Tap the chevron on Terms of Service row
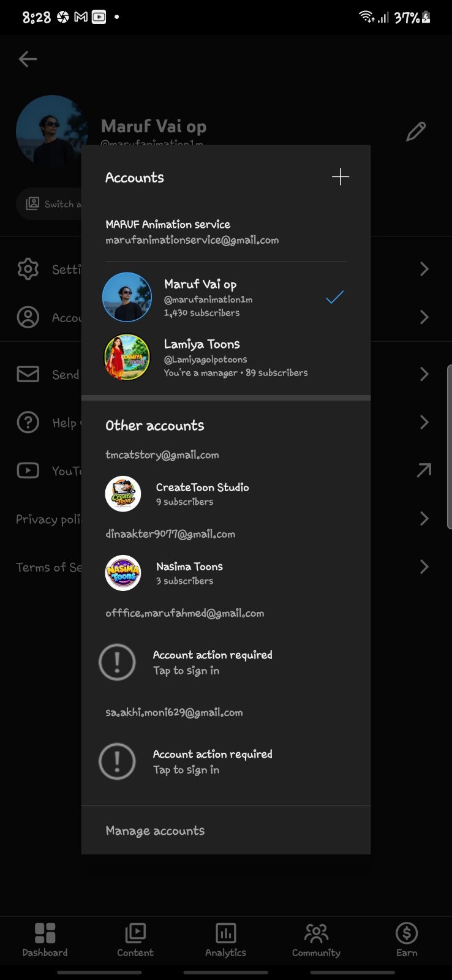This screenshot has width=452, height=980. (424, 567)
